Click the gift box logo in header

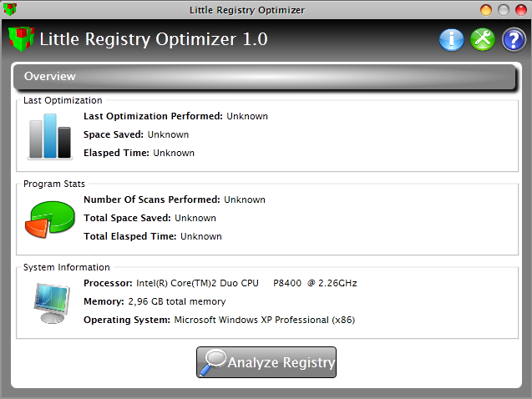click(x=21, y=38)
